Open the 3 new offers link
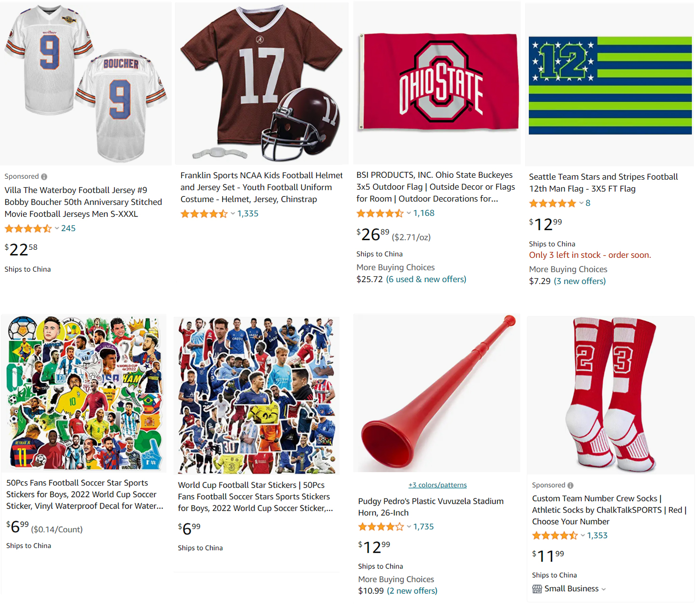Viewport: 700px width, 610px height. click(x=579, y=281)
